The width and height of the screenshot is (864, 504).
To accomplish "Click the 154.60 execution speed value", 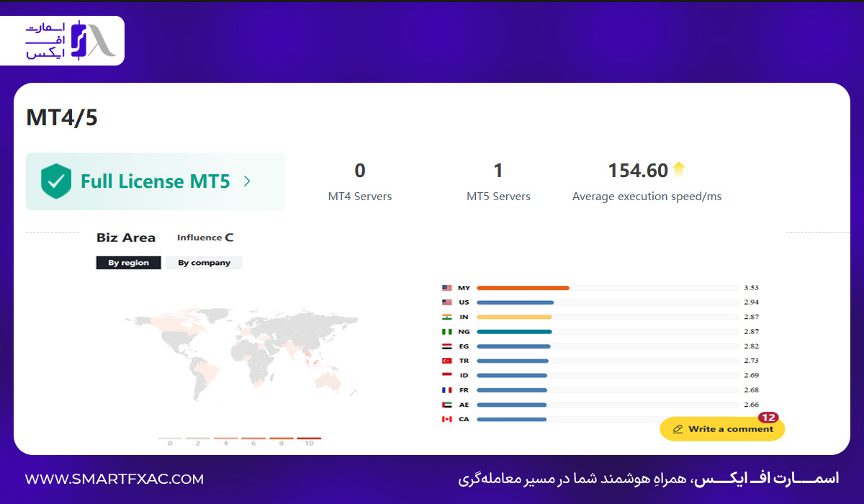I will pos(638,171).
